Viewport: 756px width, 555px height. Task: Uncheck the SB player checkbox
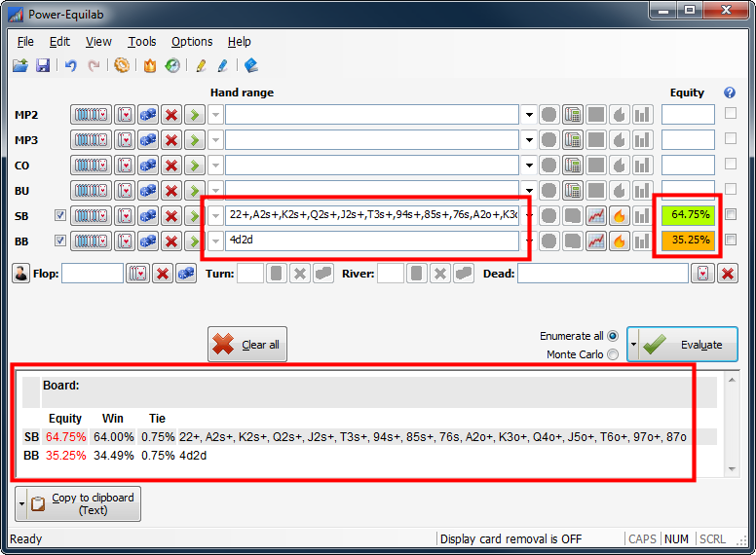[59, 215]
